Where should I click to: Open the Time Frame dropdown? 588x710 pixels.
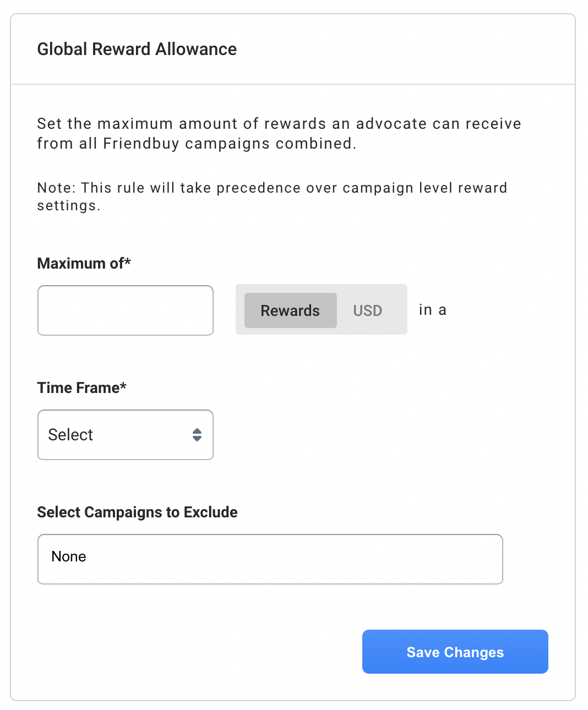pyautogui.click(x=125, y=435)
